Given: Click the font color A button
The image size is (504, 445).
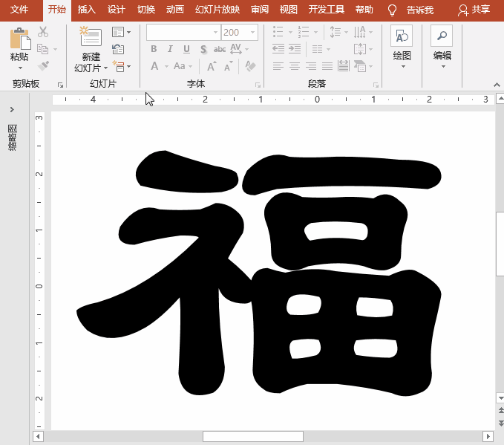Looking at the screenshot, I should coord(154,66).
